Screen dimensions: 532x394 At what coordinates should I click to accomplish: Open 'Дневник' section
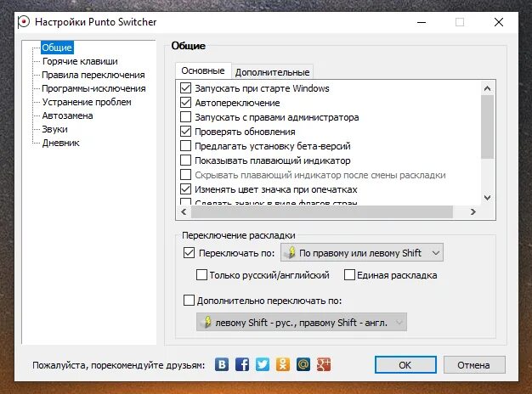click(x=60, y=143)
